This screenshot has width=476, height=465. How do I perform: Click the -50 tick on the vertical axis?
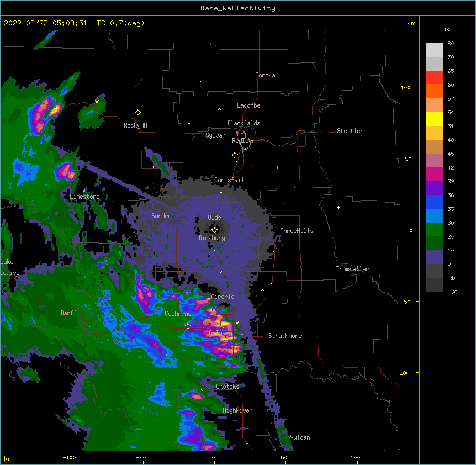click(405, 302)
